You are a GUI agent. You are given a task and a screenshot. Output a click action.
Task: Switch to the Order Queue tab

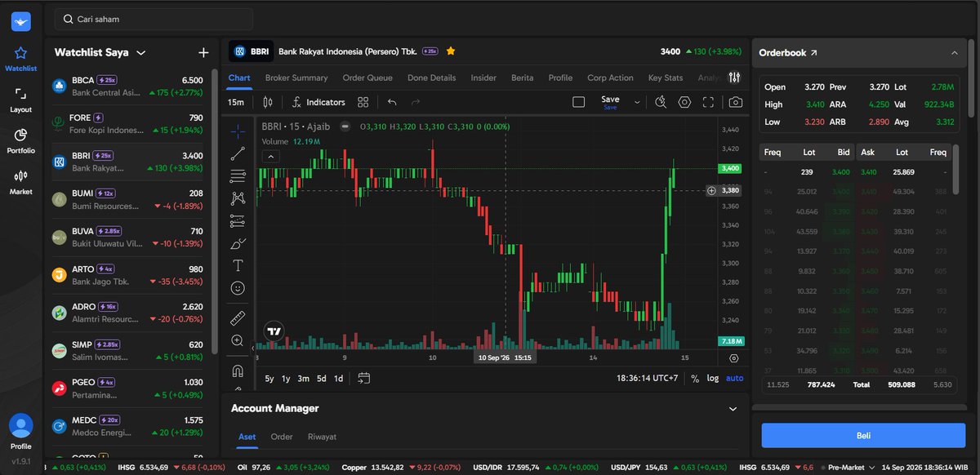click(x=367, y=78)
